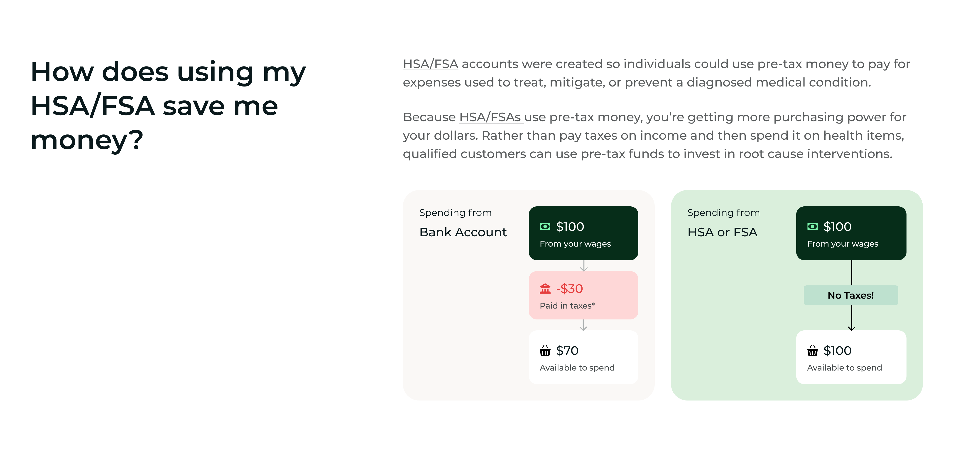Open the HSA/FSAs link in second paragraph
This screenshot has width=980, height=455.
[491, 117]
